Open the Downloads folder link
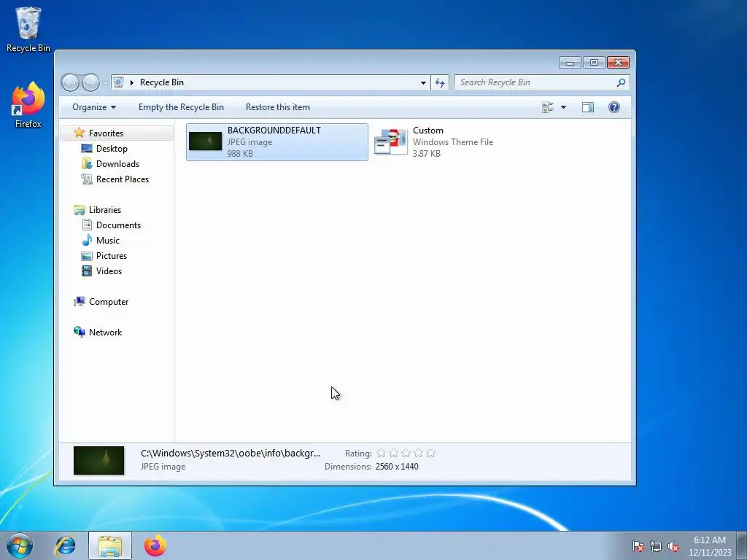 pyautogui.click(x=117, y=164)
